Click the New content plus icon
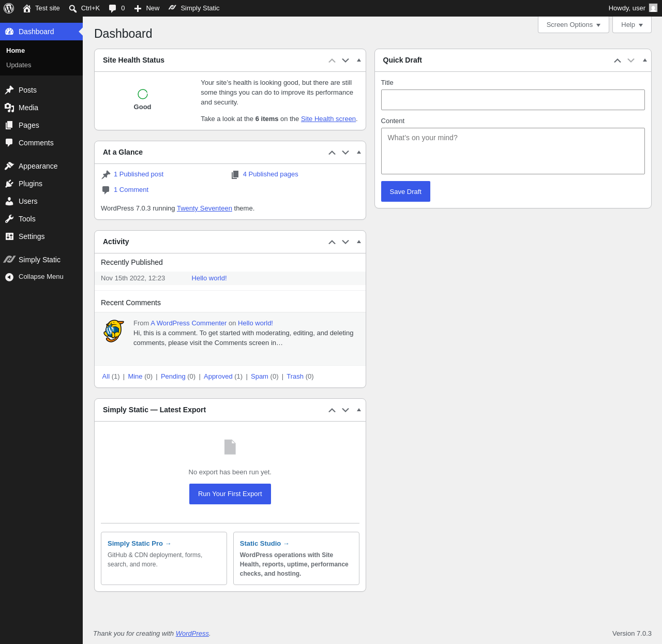This screenshot has width=662, height=644. tap(138, 8)
